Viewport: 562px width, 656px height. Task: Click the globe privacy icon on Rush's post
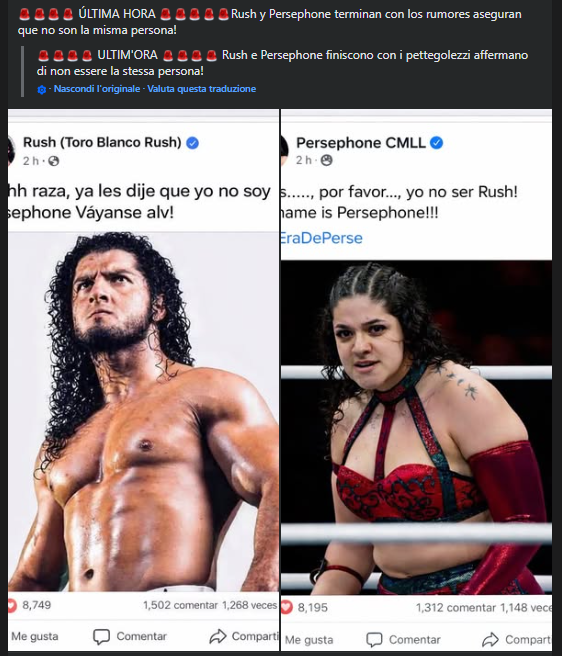pos(54,161)
